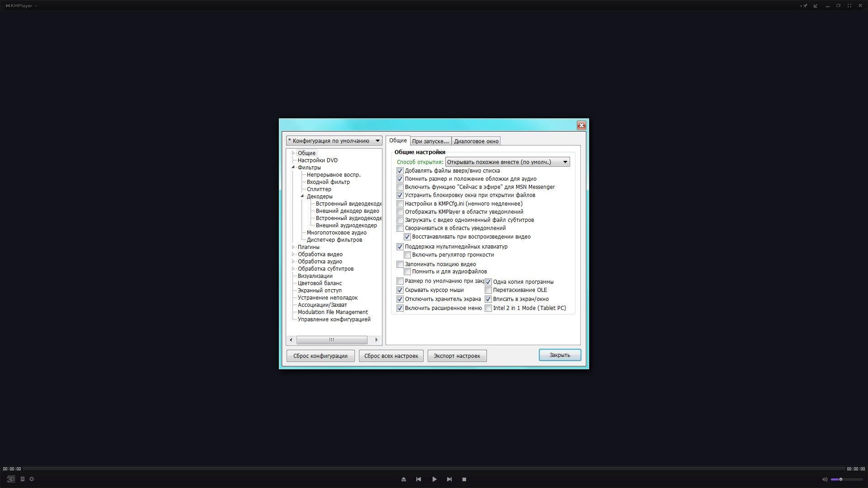868x488 pixels.
Task: Select 'Настройки DVD' in tree
Action: (x=317, y=160)
